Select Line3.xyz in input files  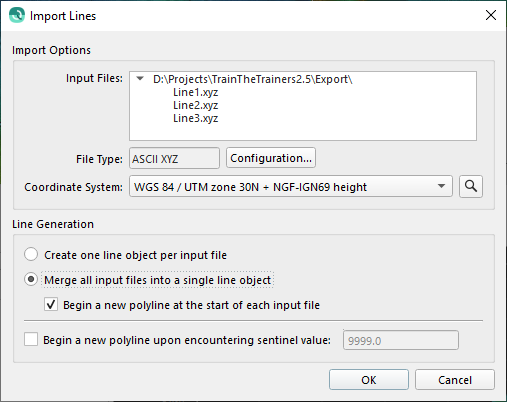pos(195,118)
